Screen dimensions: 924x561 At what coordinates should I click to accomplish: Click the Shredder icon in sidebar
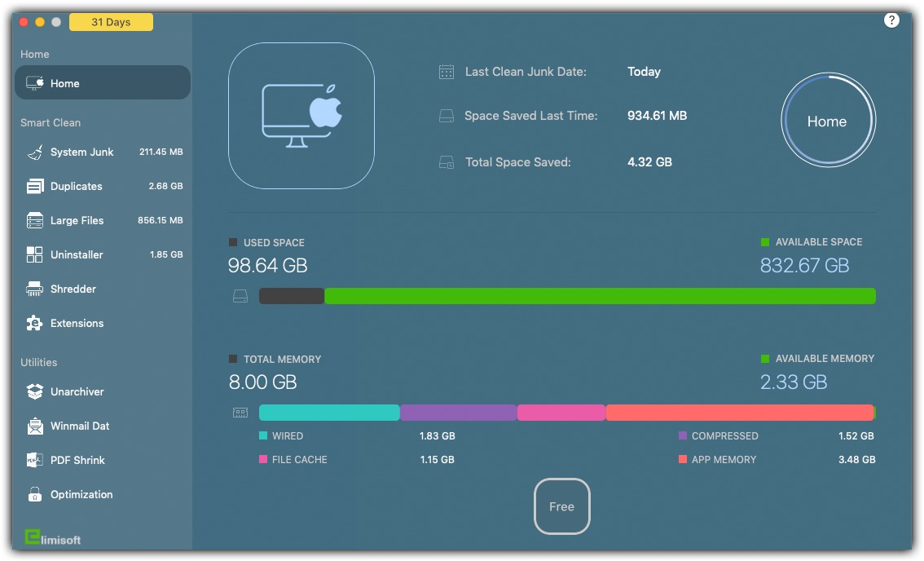click(35, 289)
